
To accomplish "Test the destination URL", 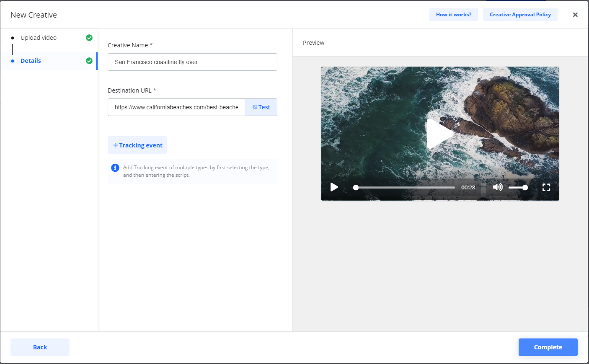I will [x=261, y=107].
